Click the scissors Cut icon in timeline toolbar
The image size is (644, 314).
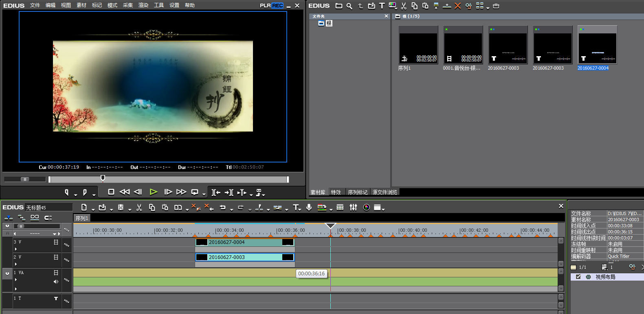click(x=139, y=208)
